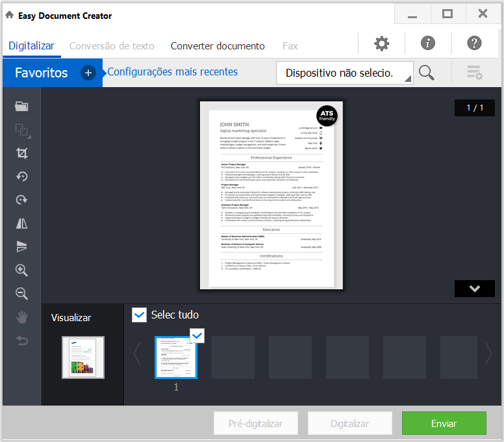
Task: Undo the last edit
Action: [x=22, y=341]
